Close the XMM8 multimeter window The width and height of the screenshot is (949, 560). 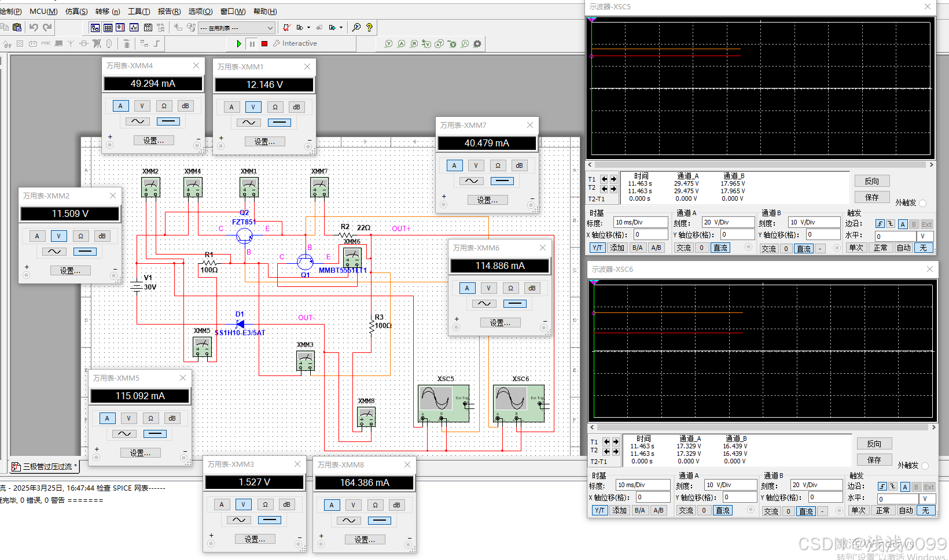click(x=407, y=465)
